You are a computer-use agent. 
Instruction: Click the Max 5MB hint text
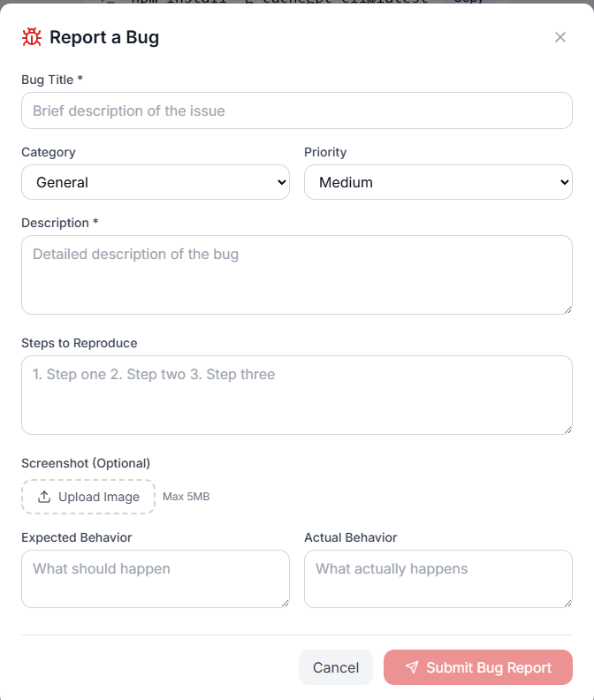click(x=186, y=497)
